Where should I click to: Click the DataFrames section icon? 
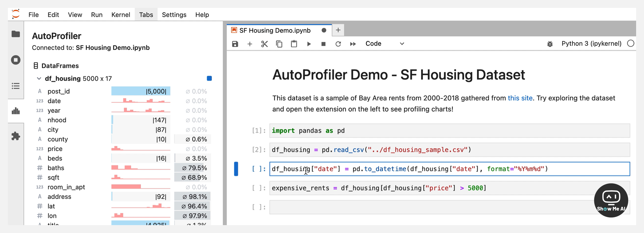36,65
